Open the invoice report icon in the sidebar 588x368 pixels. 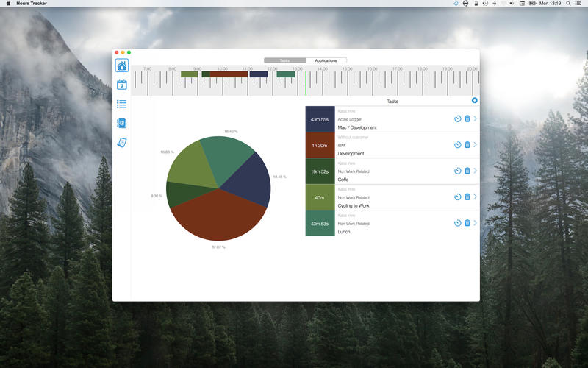[121, 142]
